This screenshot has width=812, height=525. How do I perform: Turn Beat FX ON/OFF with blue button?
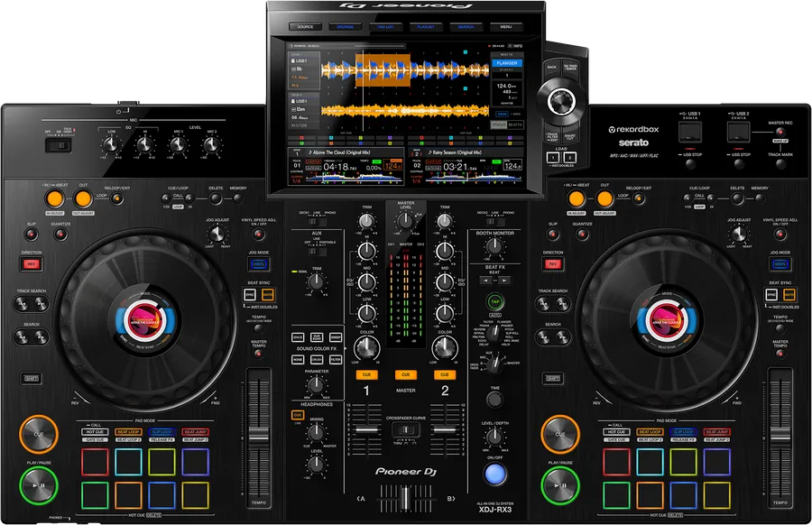(495, 474)
